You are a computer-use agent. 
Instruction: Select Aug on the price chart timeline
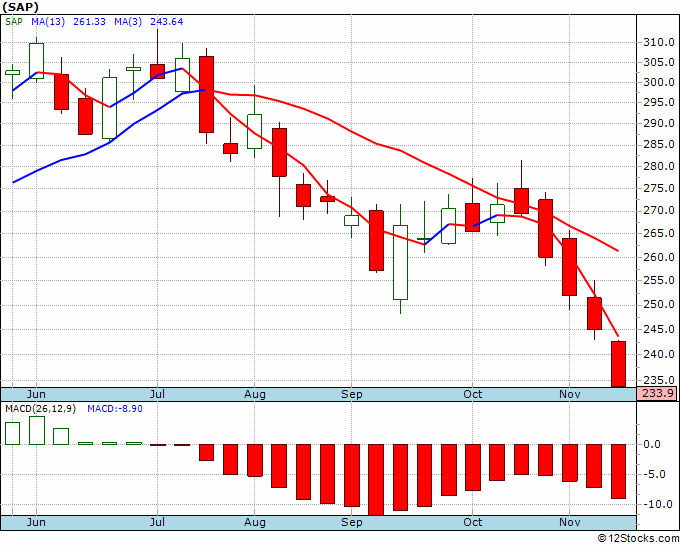255,394
